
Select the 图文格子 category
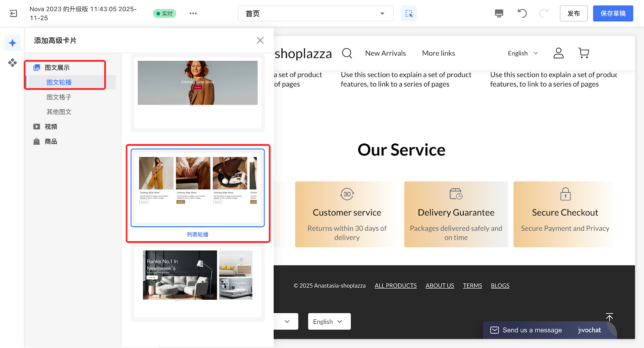tap(59, 97)
